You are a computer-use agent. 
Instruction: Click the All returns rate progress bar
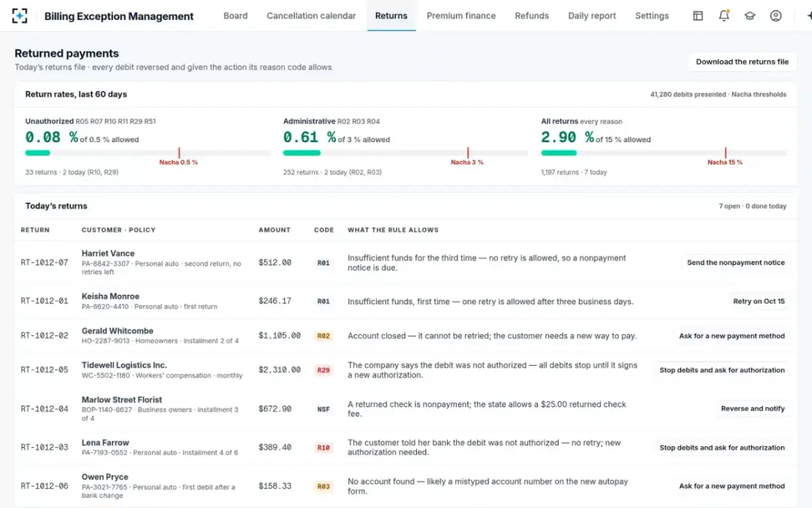(664, 153)
